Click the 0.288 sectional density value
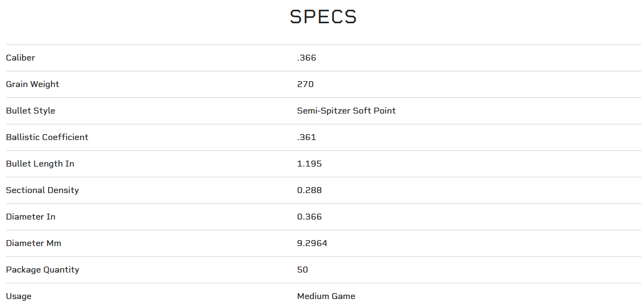This screenshot has width=644, height=305. 309,190
